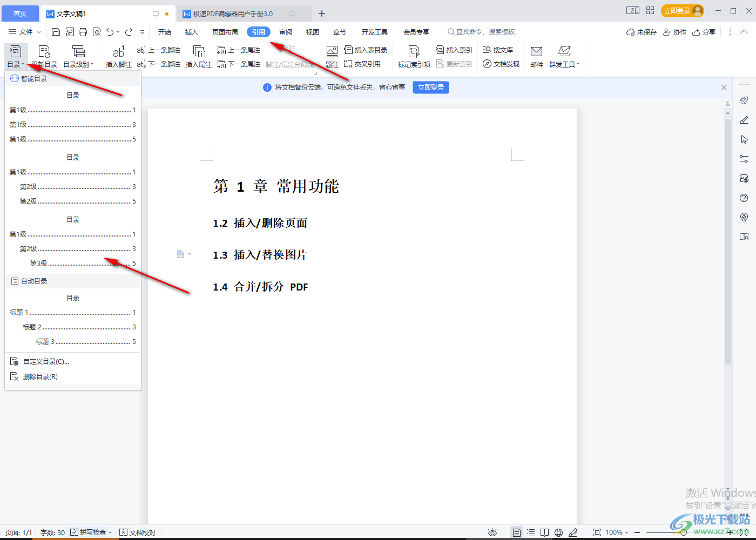Click the zoom out minus button
Screen dimensions: 756x540
637,532
